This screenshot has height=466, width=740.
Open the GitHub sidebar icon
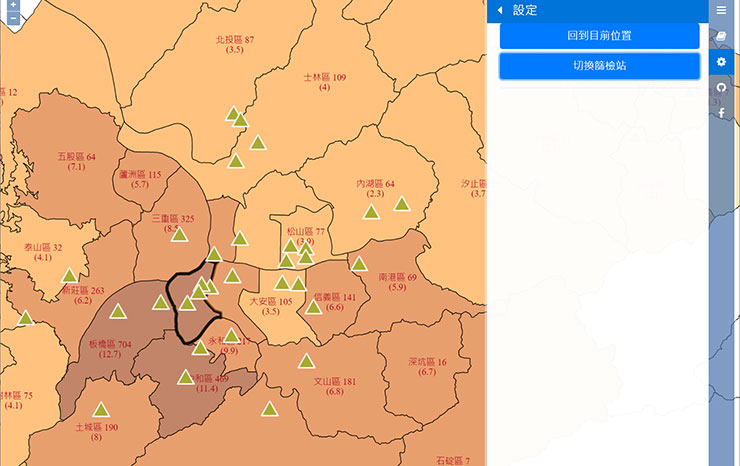pyautogui.click(x=721, y=87)
